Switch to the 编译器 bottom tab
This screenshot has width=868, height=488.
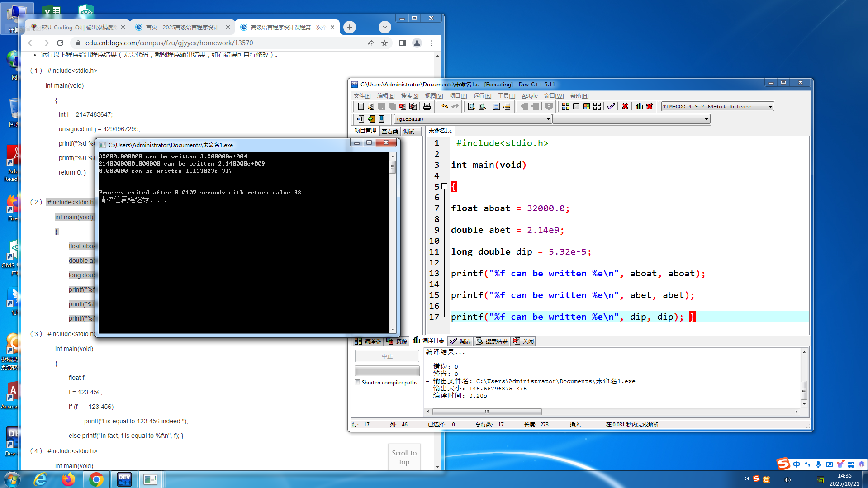click(x=368, y=341)
